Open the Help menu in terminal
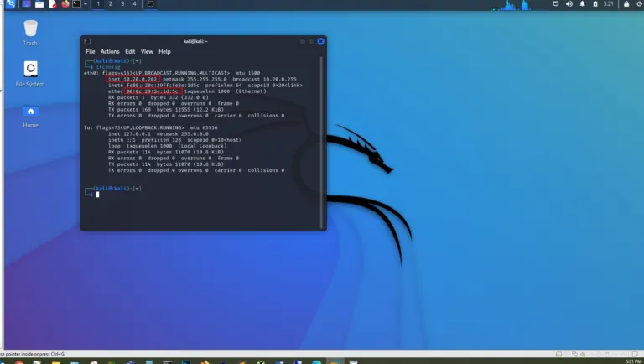Image resolution: width=644 pixels, height=364 pixels. click(x=164, y=52)
